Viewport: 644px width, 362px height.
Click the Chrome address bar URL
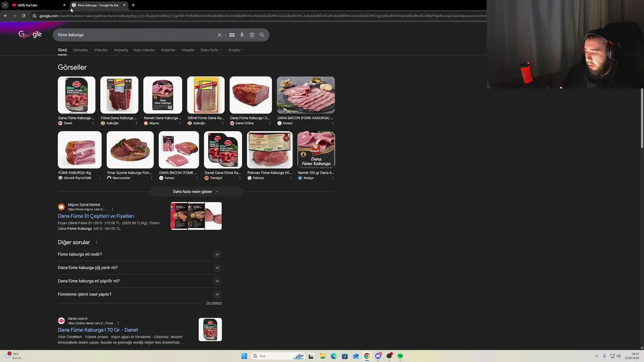262,16
